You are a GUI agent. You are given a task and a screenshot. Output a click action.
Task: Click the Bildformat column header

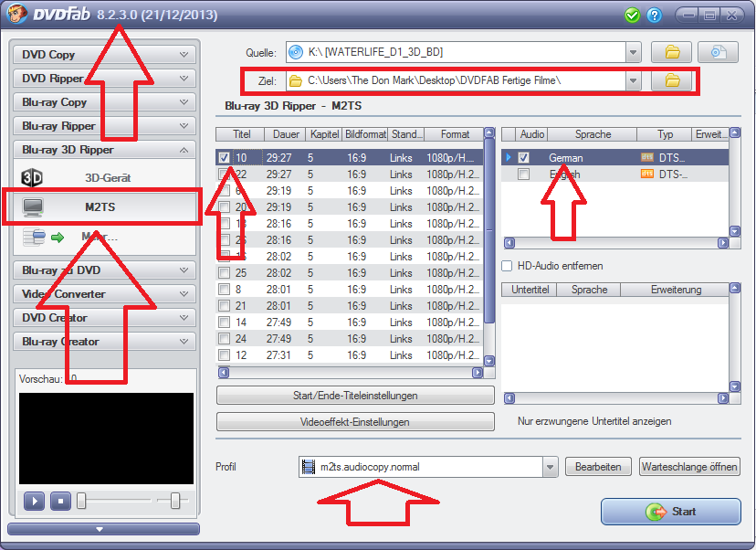click(x=365, y=134)
